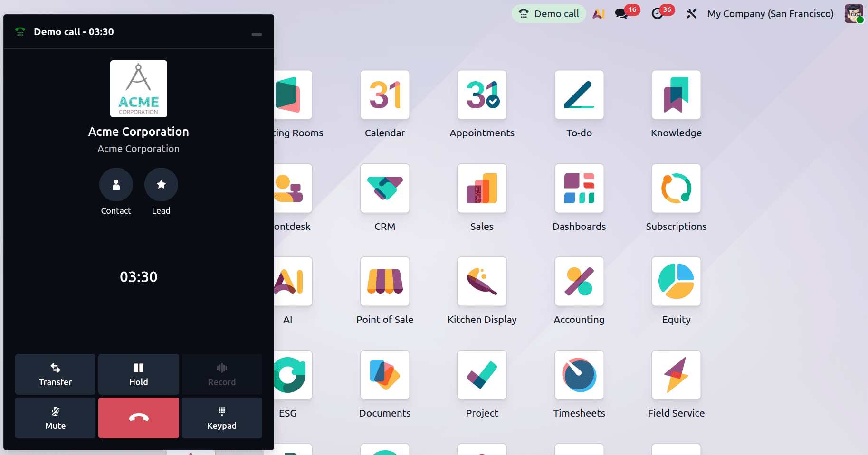Image resolution: width=868 pixels, height=455 pixels.
Task: Open the user avatar menu
Action: 853,14
